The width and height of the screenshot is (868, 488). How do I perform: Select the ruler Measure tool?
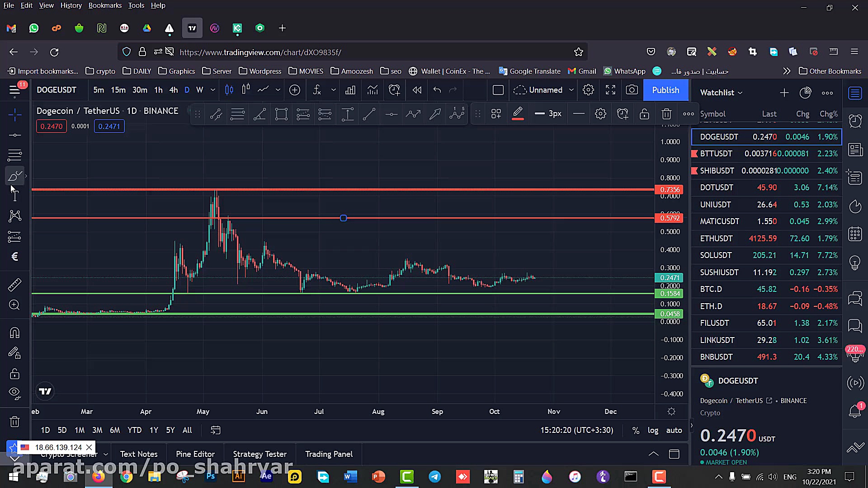point(14,285)
